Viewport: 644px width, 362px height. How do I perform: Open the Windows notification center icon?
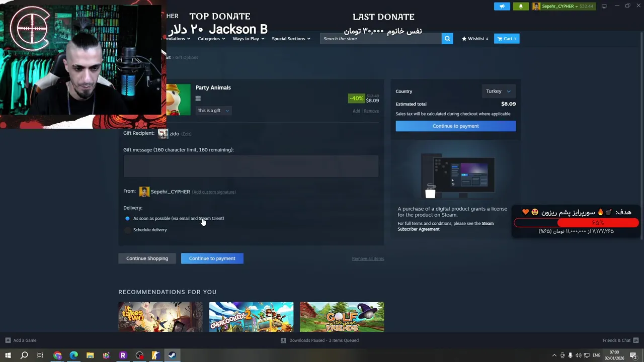click(x=633, y=355)
